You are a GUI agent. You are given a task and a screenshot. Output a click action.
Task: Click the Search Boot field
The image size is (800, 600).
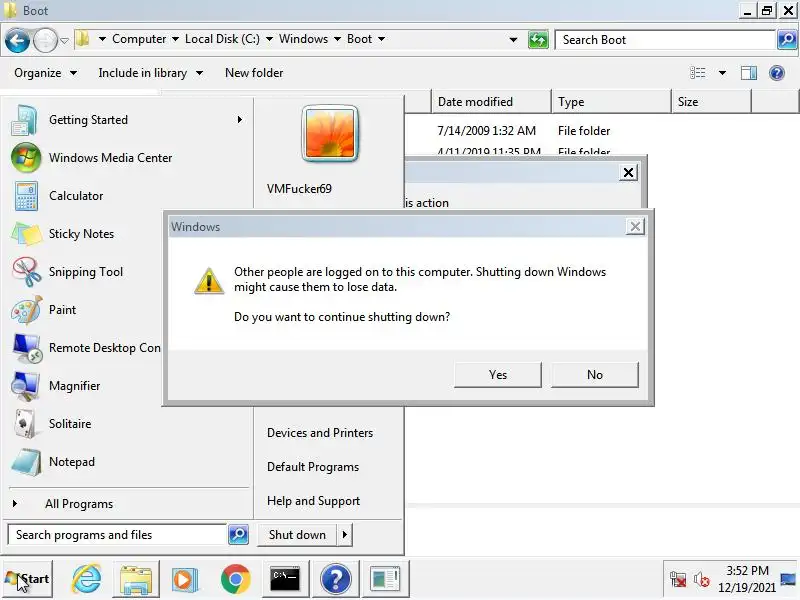665,40
